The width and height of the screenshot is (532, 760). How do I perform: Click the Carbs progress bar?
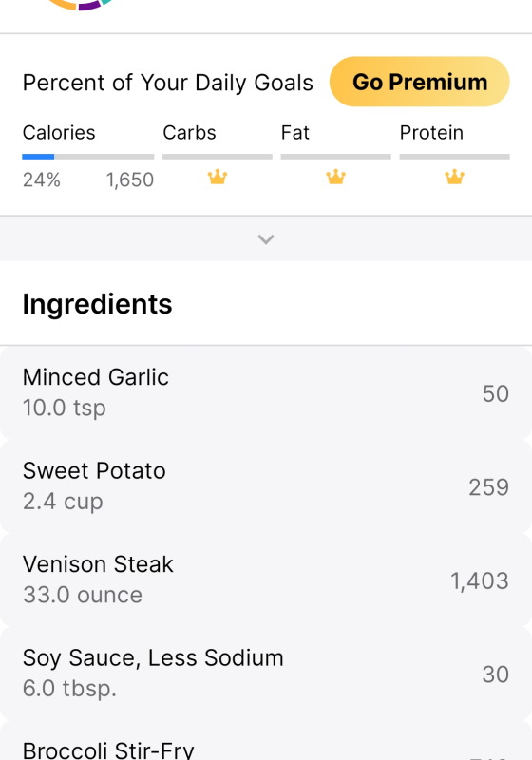coord(218,157)
